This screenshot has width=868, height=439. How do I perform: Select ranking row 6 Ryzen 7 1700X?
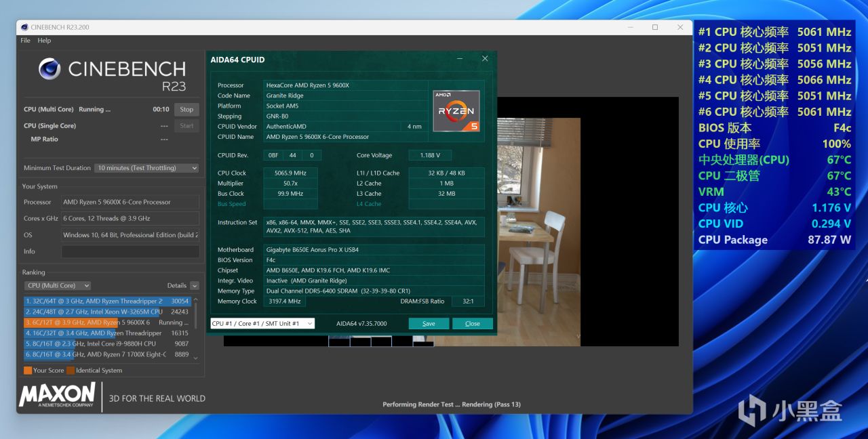pos(107,354)
